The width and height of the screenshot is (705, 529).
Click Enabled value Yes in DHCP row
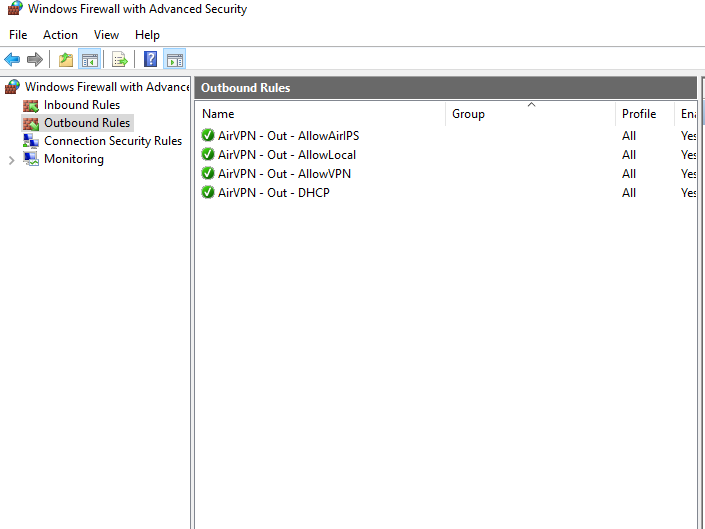click(688, 192)
